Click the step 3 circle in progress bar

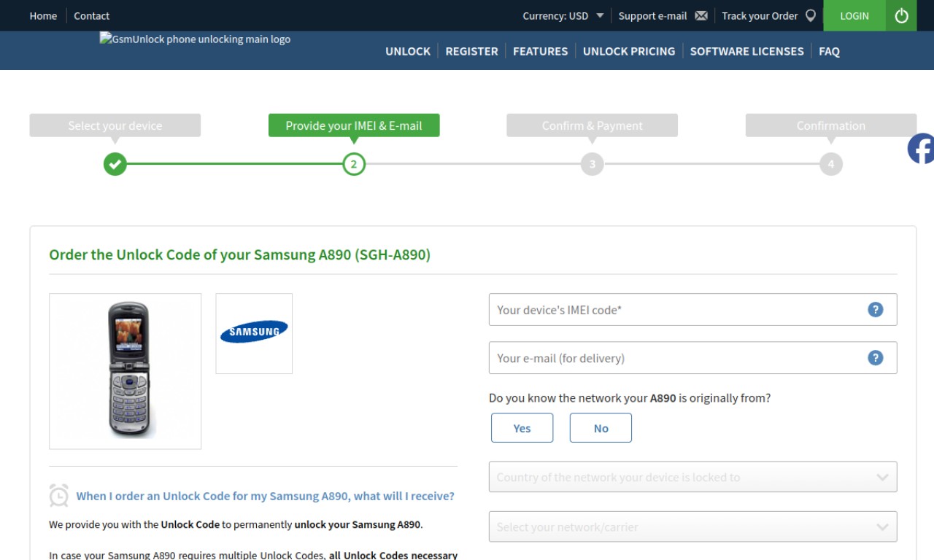[593, 164]
